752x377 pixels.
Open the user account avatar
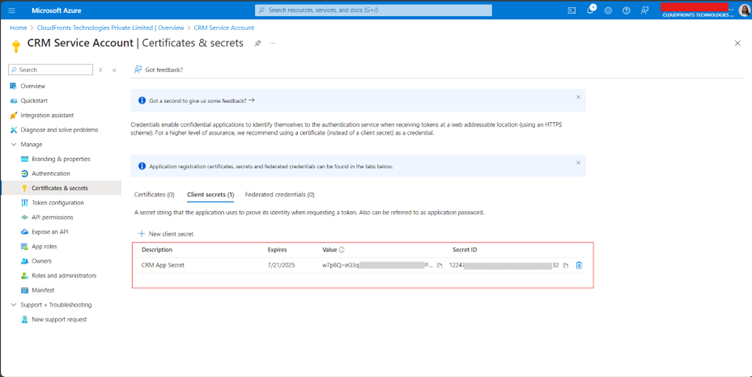[744, 10]
